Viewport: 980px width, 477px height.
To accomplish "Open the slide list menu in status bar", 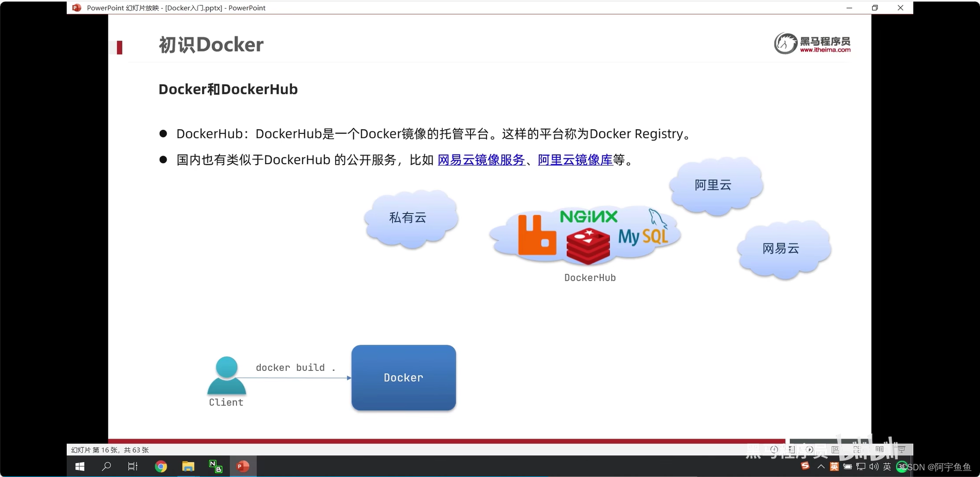I will point(792,449).
